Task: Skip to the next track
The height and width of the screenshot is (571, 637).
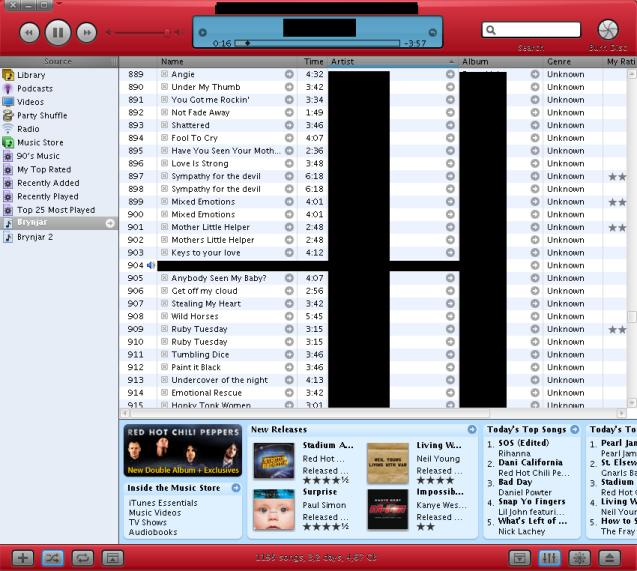Action: coord(87,32)
